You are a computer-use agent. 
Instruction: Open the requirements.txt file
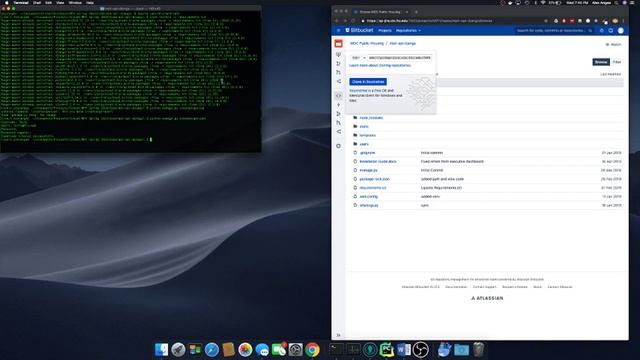(x=373, y=188)
